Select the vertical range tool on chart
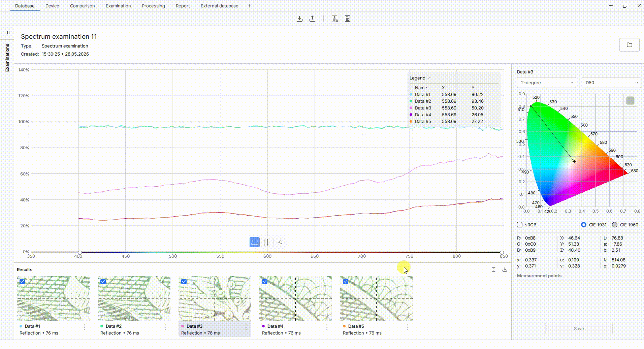Image resolution: width=644 pixels, height=349 pixels. coord(266,242)
